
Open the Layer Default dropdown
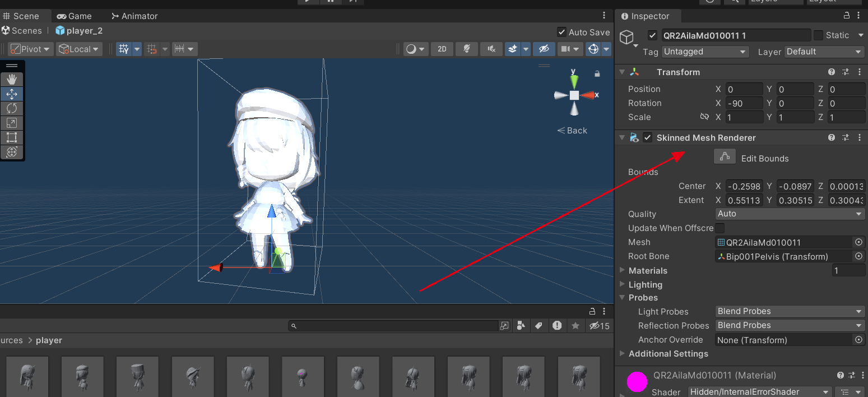pyautogui.click(x=824, y=52)
